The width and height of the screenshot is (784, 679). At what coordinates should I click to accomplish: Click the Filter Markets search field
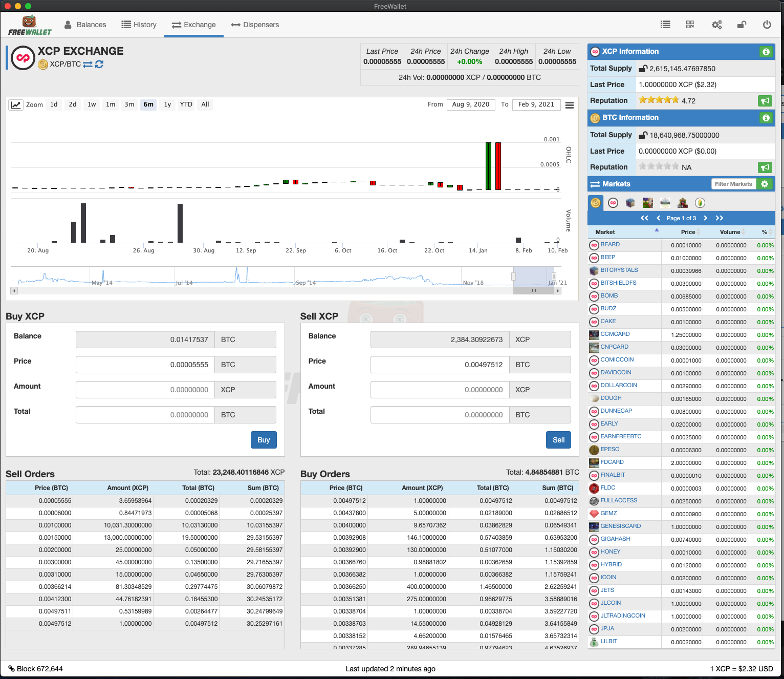point(733,184)
